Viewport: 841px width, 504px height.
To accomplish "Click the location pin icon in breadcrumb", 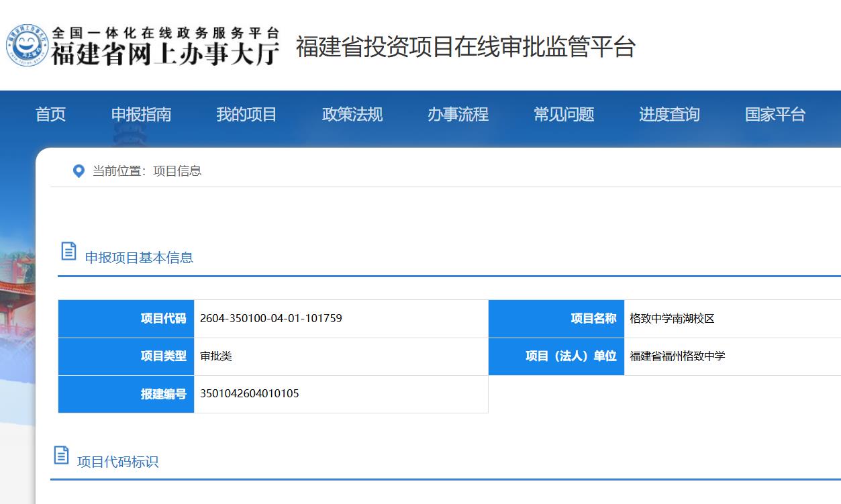I will (x=79, y=171).
